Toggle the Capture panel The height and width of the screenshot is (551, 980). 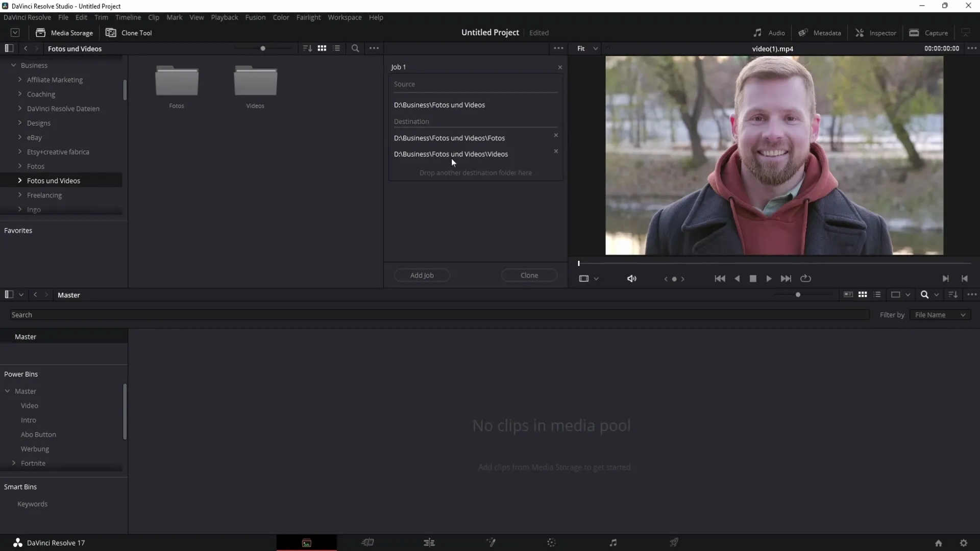click(x=928, y=33)
